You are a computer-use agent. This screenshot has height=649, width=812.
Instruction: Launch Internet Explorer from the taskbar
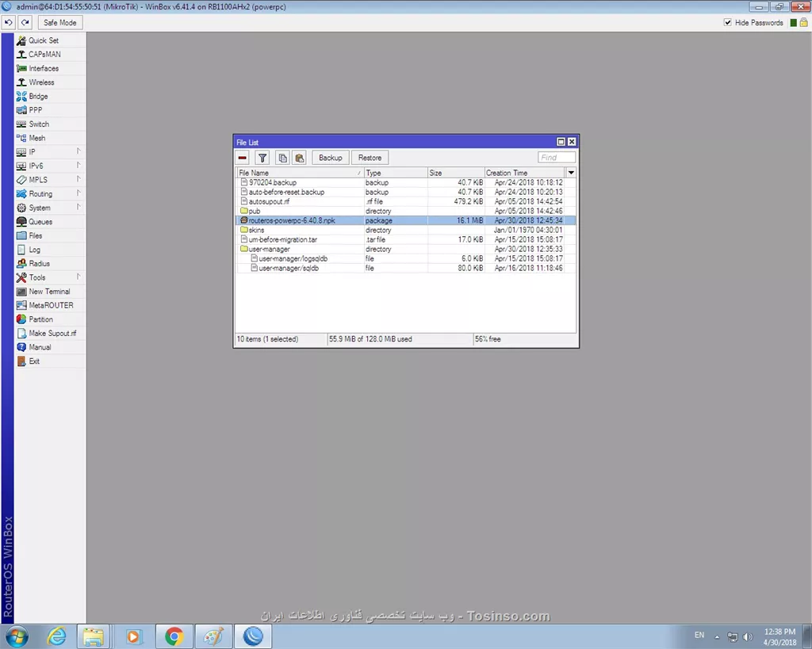(x=56, y=636)
